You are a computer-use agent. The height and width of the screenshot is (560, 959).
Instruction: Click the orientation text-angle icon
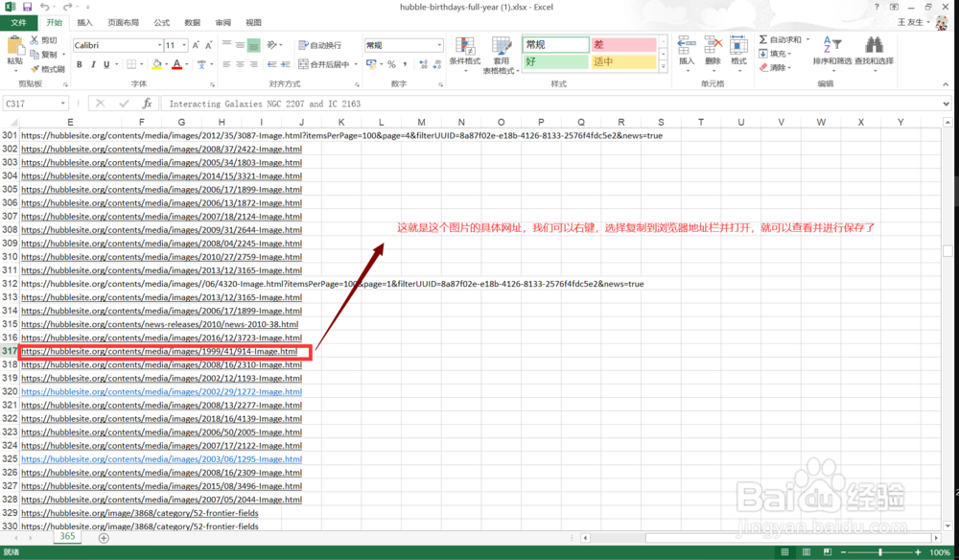[x=272, y=45]
